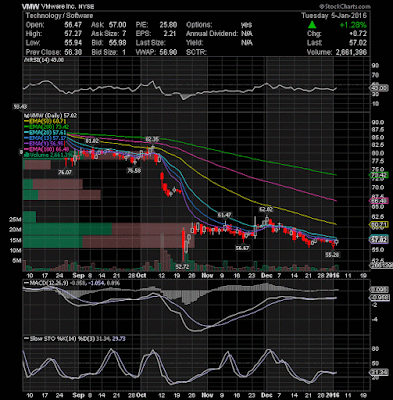Click the 55.28 price low annotation
The image size is (393, 400).
(332, 255)
